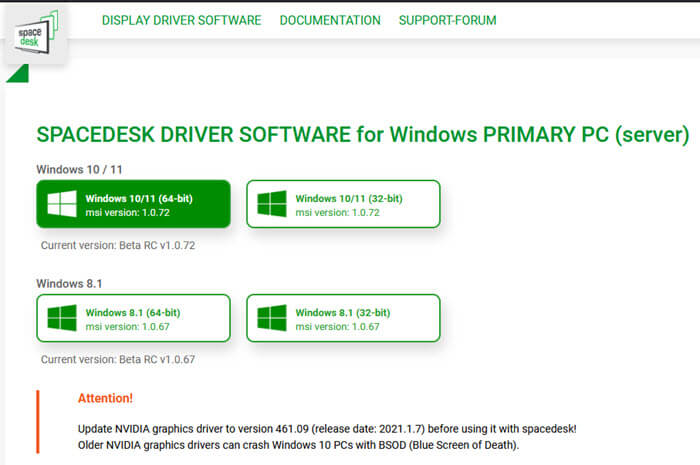Click the Windows logo on the 10/11 64-bit button
This screenshot has height=465, width=700.
tap(62, 204)
